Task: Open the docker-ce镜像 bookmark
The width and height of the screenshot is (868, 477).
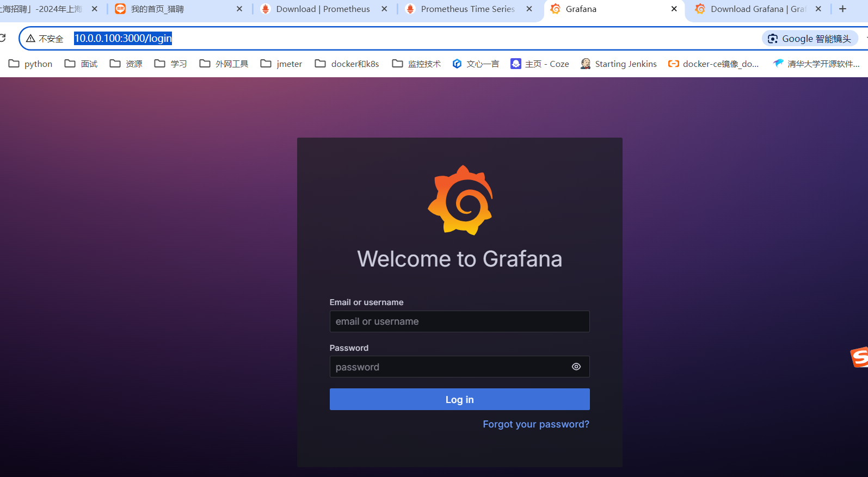Action: [713, 64]
